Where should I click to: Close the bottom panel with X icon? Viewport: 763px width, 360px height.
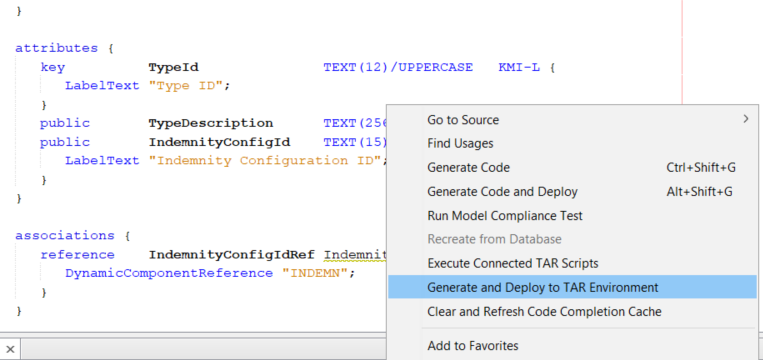(10, 349)
